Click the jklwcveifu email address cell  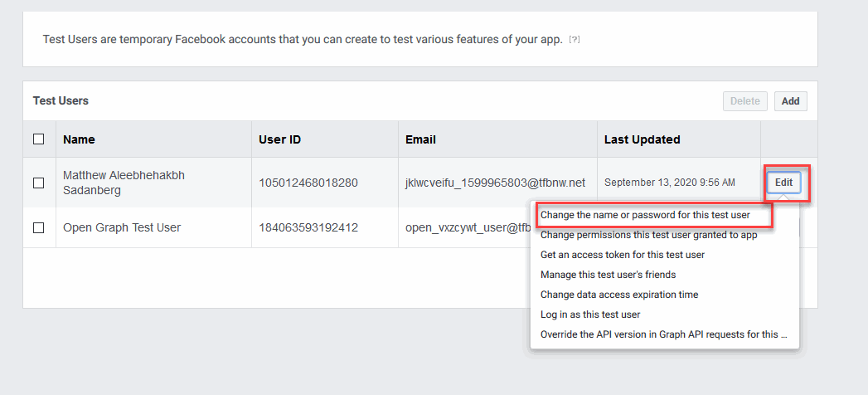496,183
